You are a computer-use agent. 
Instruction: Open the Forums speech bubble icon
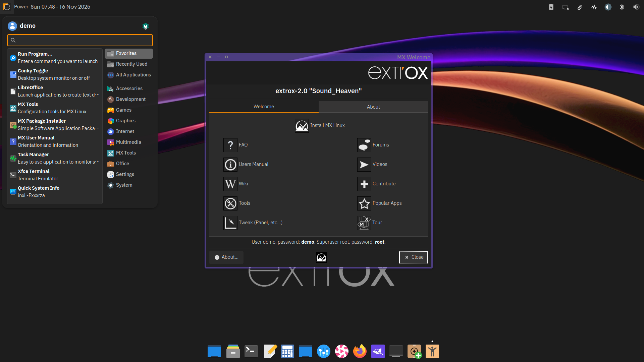click(364, 145)
